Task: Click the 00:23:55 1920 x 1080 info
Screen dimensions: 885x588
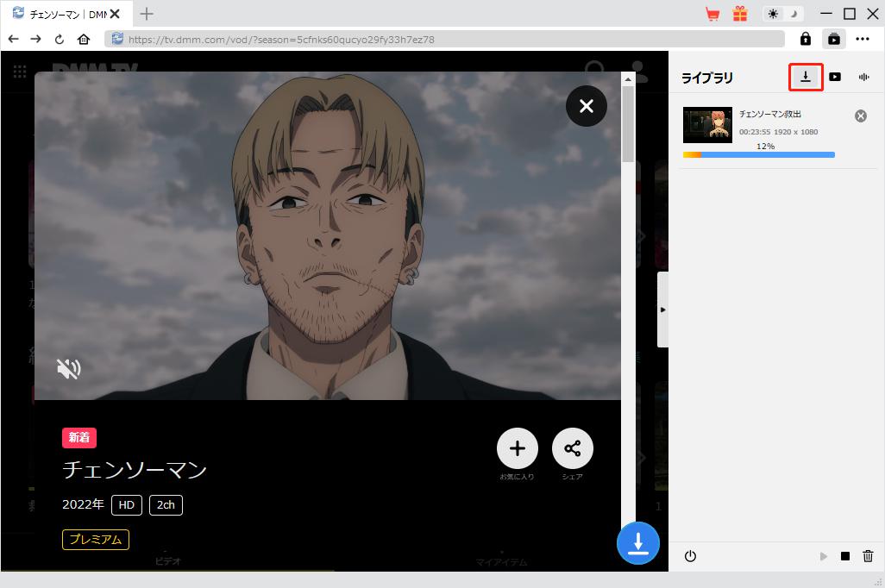Action: (x=778, y=132)
